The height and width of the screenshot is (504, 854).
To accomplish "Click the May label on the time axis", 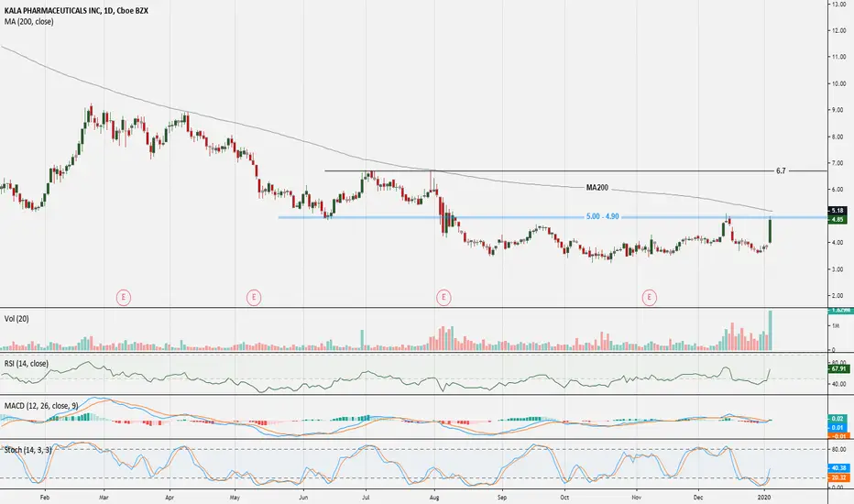I will tap(235, 498).
